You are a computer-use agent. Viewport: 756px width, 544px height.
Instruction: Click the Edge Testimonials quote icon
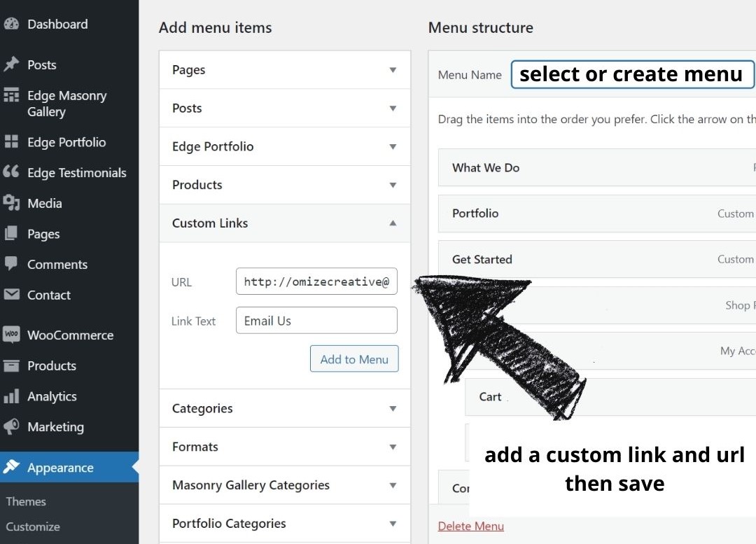click(x=12, y=172)
